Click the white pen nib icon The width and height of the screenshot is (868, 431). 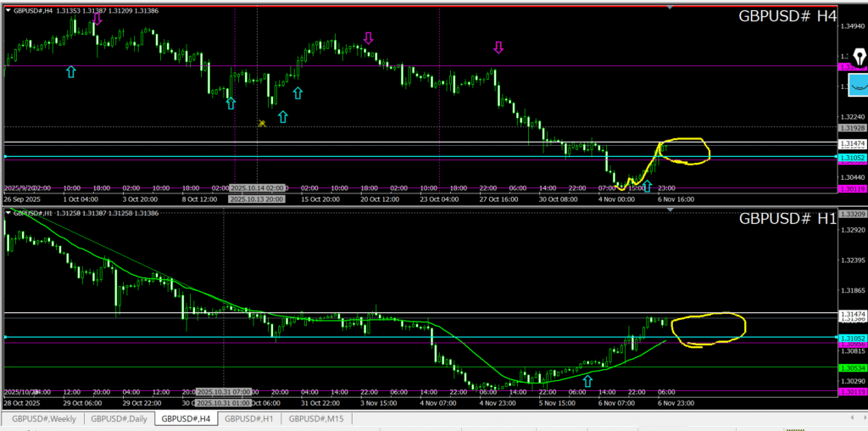(859, 58)
